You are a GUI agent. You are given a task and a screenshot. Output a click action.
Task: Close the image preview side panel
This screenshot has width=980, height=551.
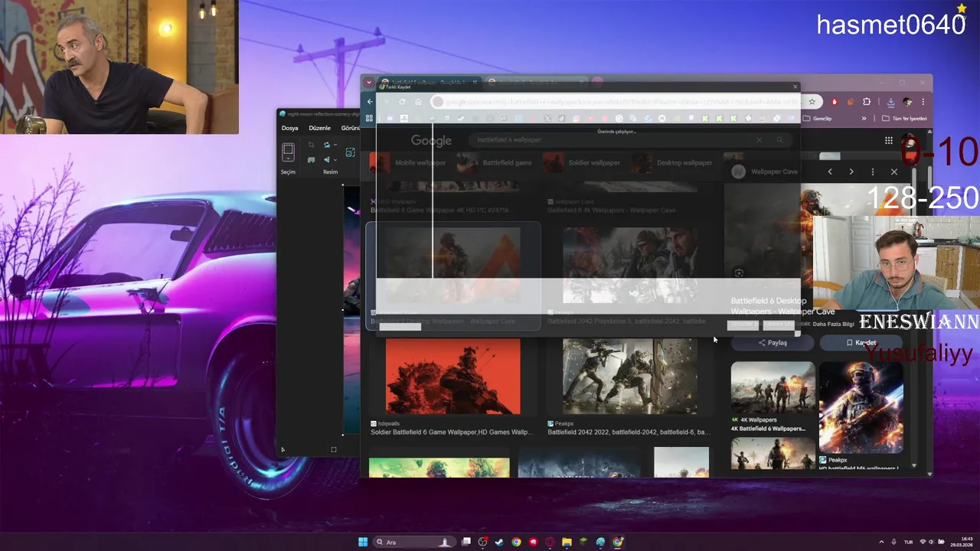(893, 172)
